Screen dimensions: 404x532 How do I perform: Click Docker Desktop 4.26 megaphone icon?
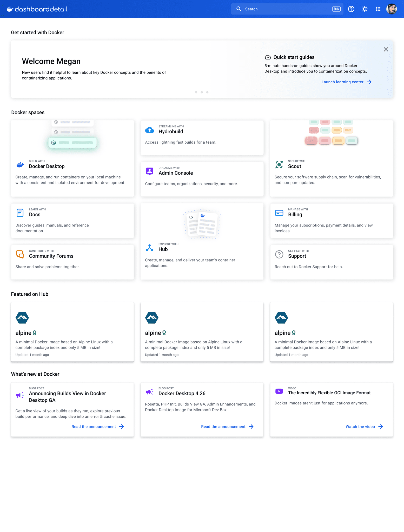(149, 392)
